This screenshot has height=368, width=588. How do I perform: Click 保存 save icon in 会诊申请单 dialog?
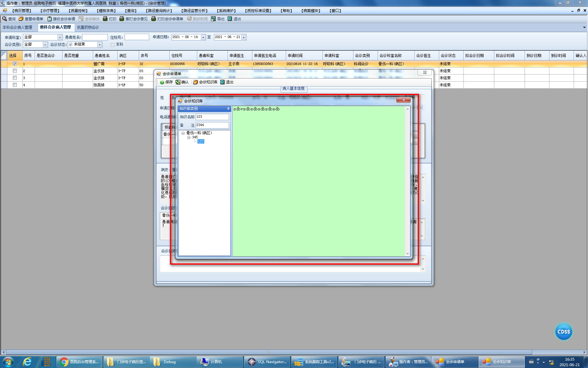(x=162, y=82)
